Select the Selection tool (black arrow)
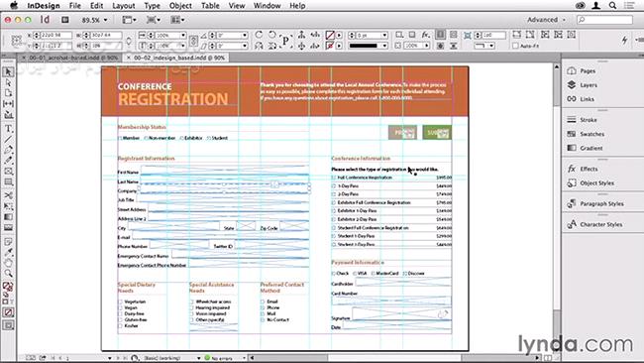644x363 pixels. click(x=8, y=72)
